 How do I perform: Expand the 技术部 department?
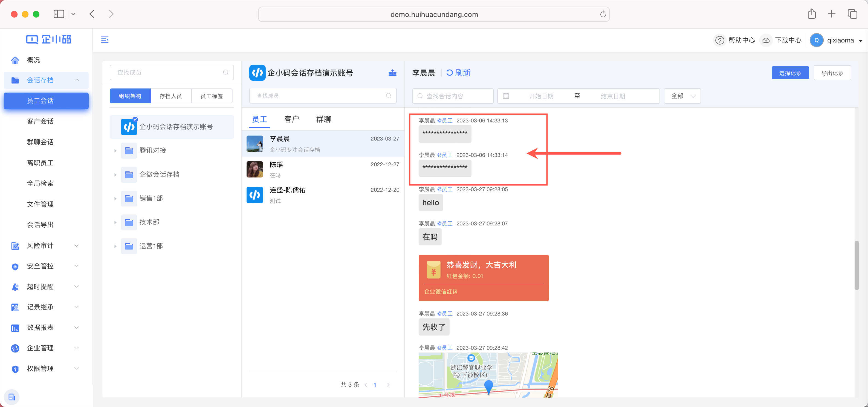(x=115, y=223)
